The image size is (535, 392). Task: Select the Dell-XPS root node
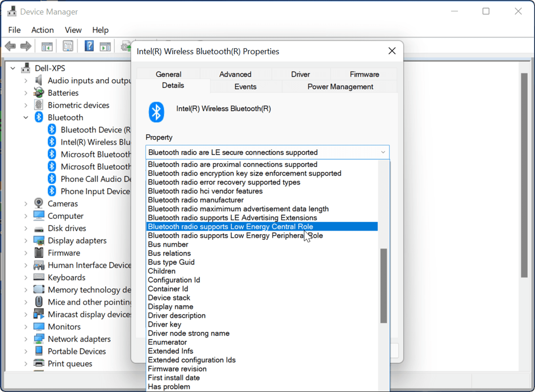50,68
